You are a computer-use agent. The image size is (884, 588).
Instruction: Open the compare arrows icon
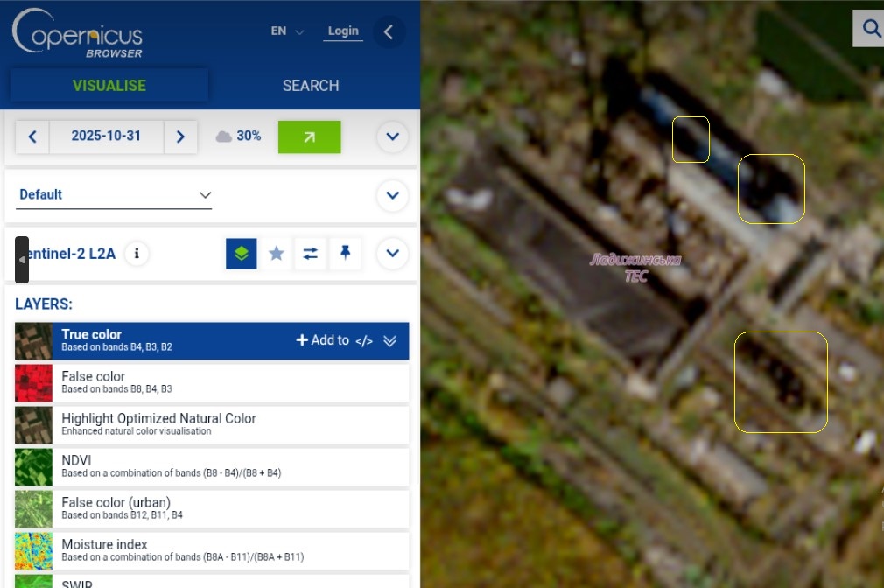(x=311, y=254)
